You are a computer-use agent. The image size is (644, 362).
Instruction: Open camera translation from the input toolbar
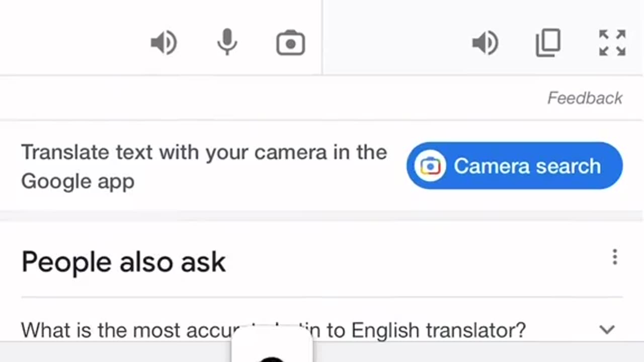291,43
